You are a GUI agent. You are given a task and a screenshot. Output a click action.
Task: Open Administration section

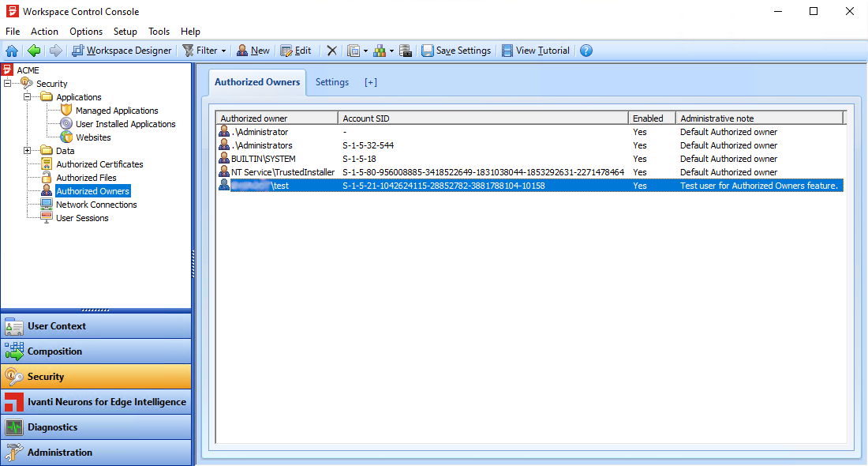point(96,453)
